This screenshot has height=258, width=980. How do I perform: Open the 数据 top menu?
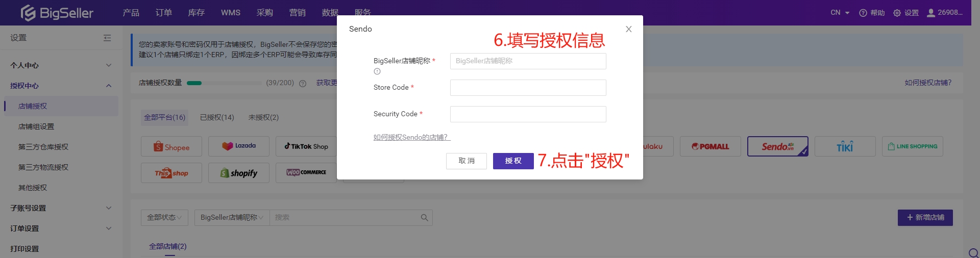[330, 13]
